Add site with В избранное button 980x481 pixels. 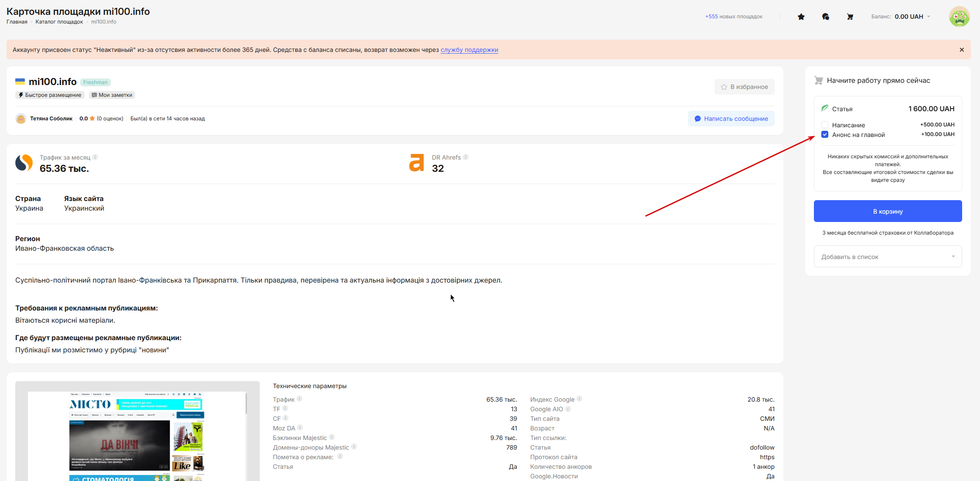[744, 87]
